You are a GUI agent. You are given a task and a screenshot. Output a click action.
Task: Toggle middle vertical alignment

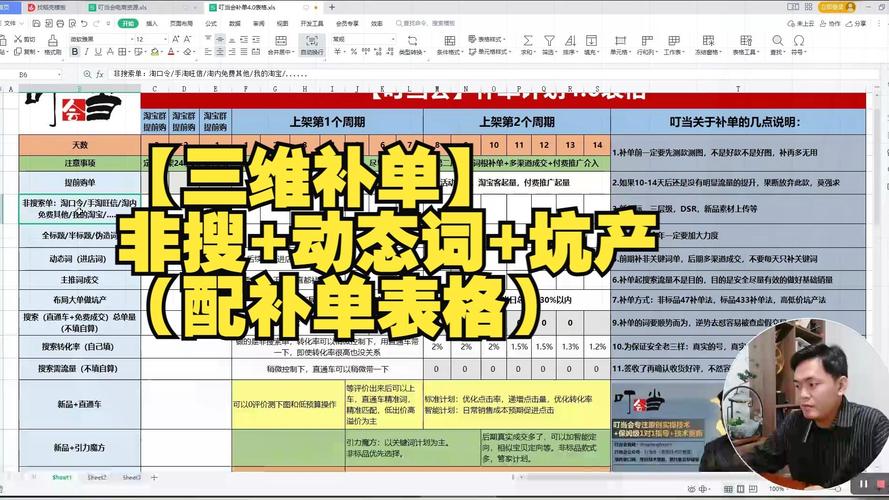tap(220, 39)
